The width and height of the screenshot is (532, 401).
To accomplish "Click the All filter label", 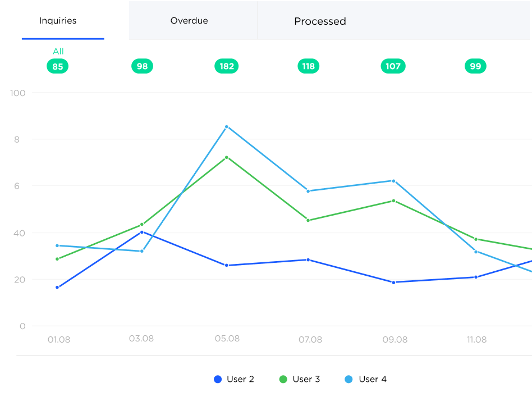I will (57, 51).
